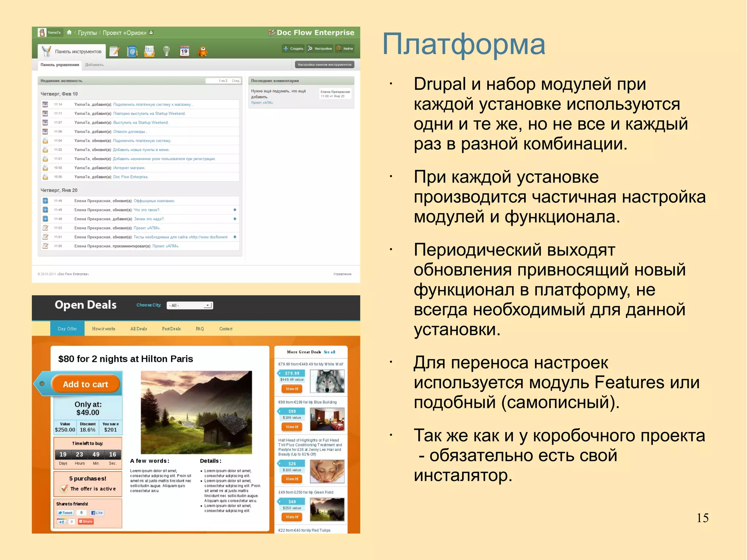Click the След pager link
This screenshot has width=747, height=560.
(236, 81)
